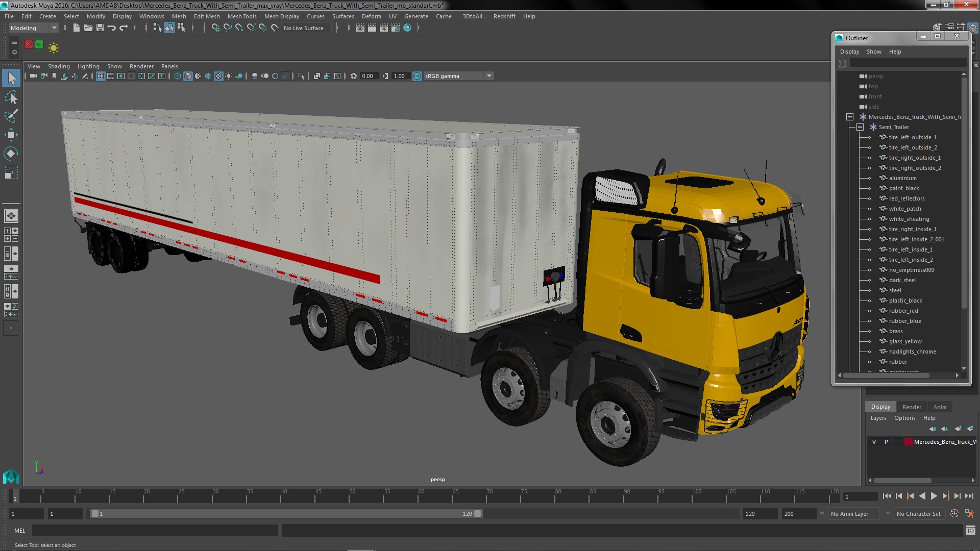
Task: Toggle textured display in viewport
Action: coord(218,76)
